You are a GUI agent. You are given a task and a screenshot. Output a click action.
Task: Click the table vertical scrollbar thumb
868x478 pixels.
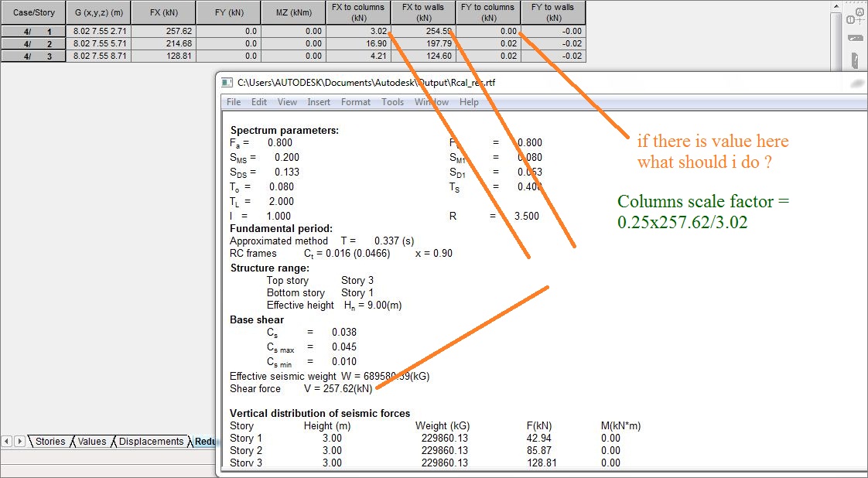(x=836, y=42)
